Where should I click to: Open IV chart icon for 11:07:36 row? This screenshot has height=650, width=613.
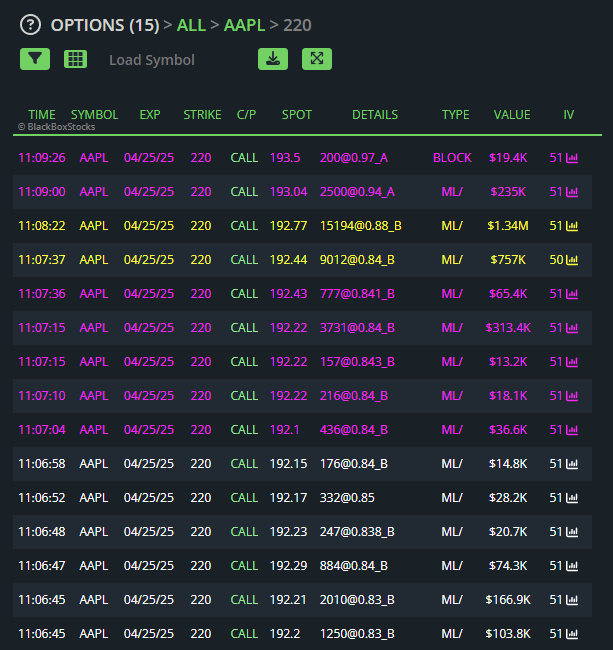point(572,294)
